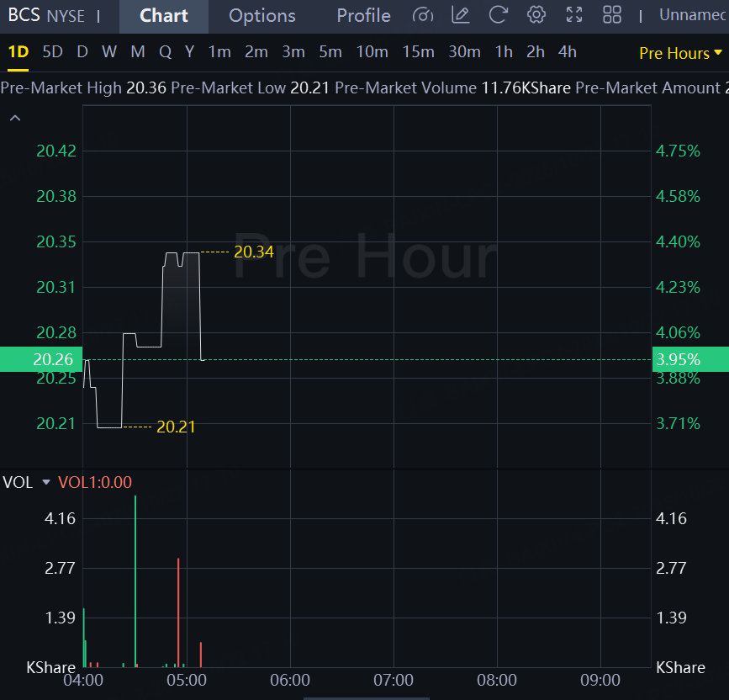The width and height of the screenshot is (729, 700).
Task: Click the 3.95% change label
Action: pos(690,359)
